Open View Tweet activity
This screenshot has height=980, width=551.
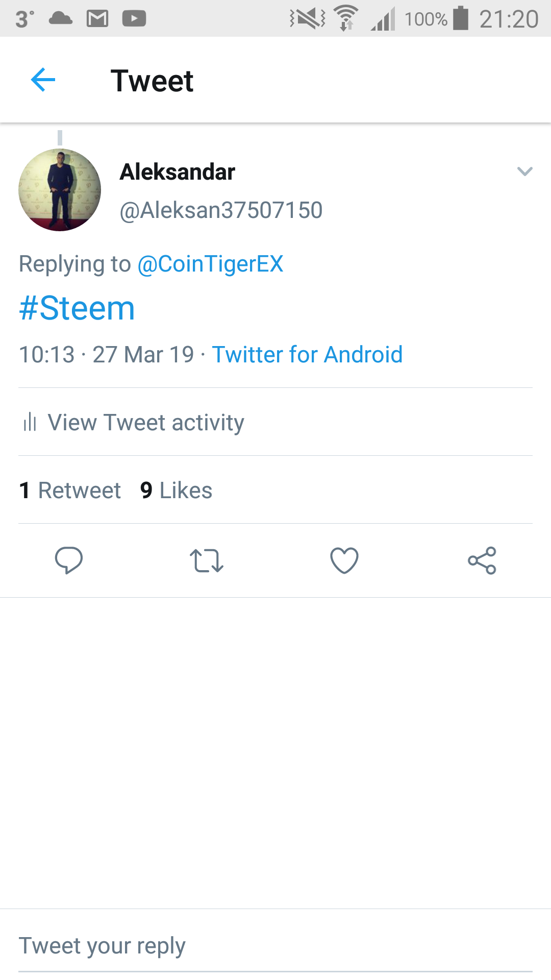point(146,422)
